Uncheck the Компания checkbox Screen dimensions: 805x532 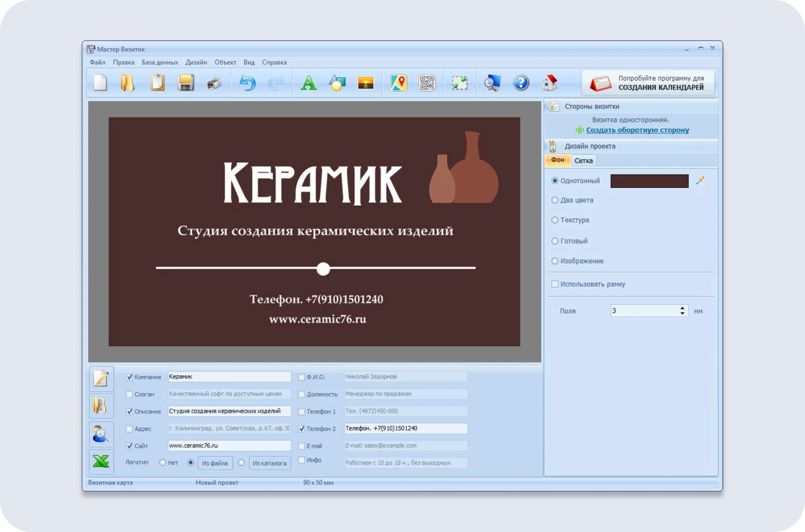(129, 377)
